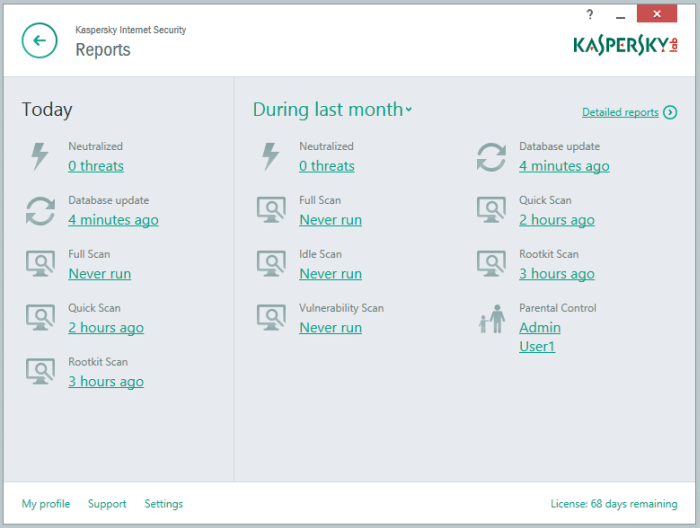
Task: Open last month's 0 threats link
Action: click(327, 166)
